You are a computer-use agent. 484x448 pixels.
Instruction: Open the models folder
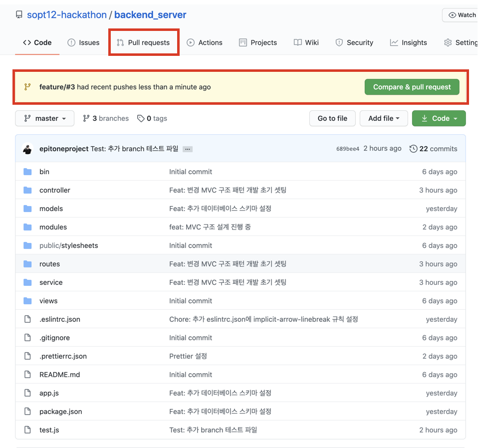pyautogui.click(x=51, y=209)
